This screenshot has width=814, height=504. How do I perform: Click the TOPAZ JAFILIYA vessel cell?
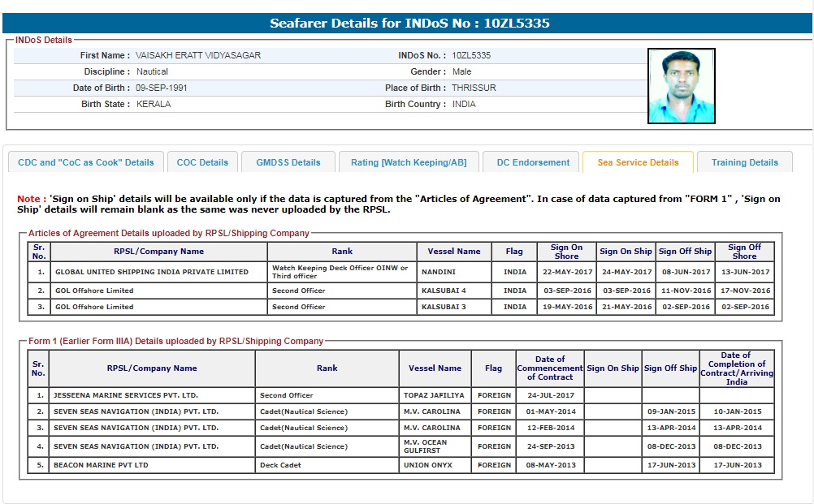click(x=435, y=395)
